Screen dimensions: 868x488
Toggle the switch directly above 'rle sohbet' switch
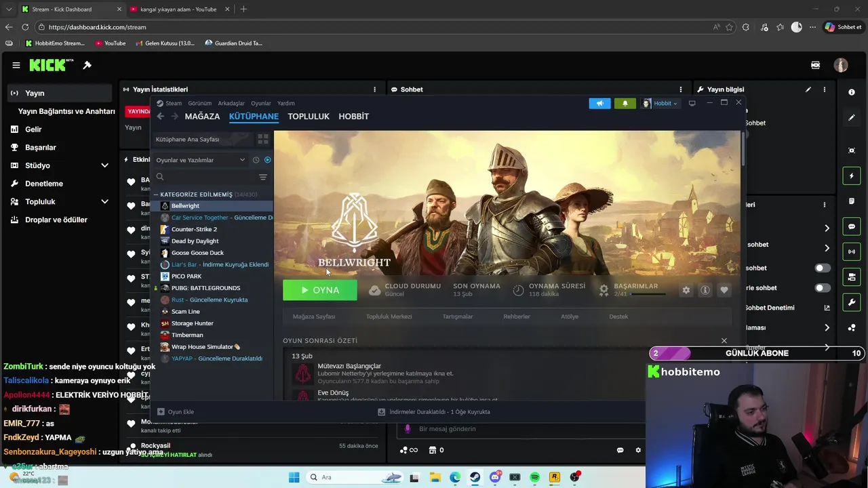click(x=822, y=268)
